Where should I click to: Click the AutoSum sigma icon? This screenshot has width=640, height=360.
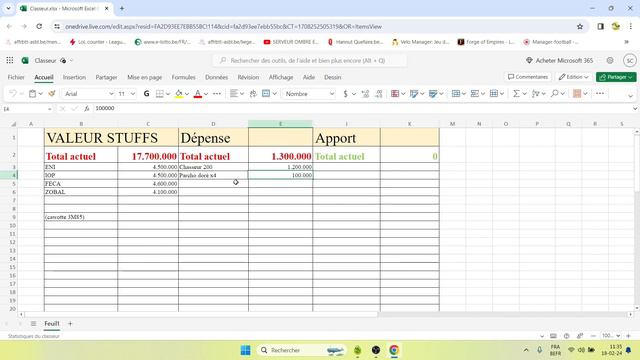coord(516,94)
